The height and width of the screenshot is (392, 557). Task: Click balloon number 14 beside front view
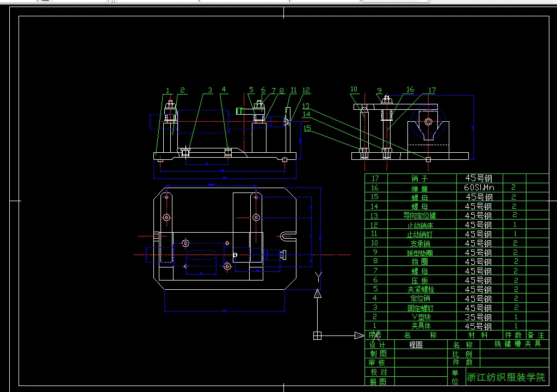point(306,114)
